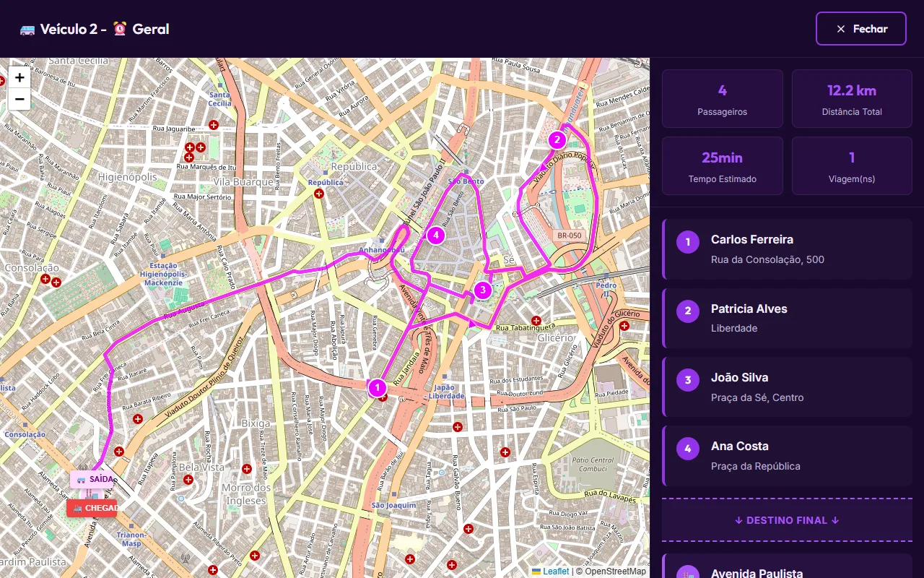Select Ana Costa passenger card
Screen dimensions: 924x578
coord(788,456)
